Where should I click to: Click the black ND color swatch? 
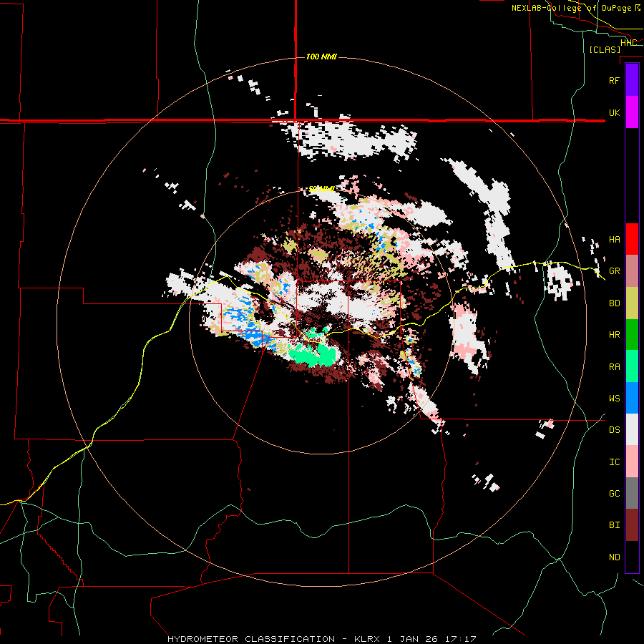[632, 557]
